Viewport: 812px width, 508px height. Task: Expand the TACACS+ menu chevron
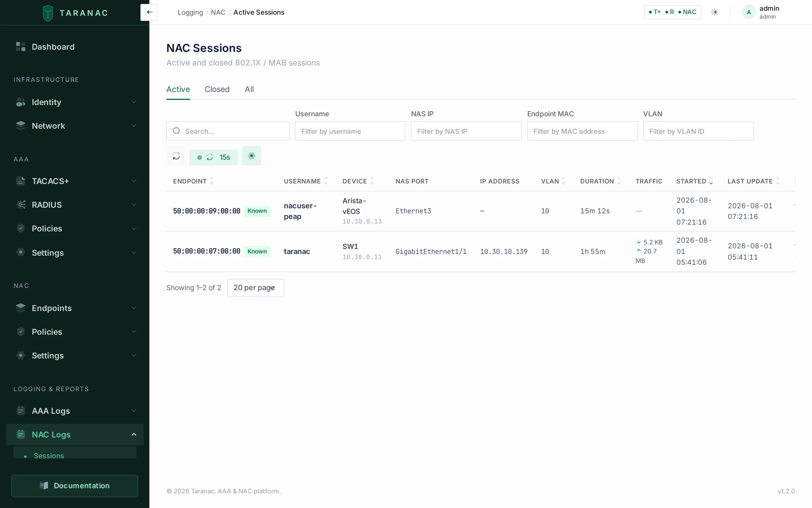point(134,181)
